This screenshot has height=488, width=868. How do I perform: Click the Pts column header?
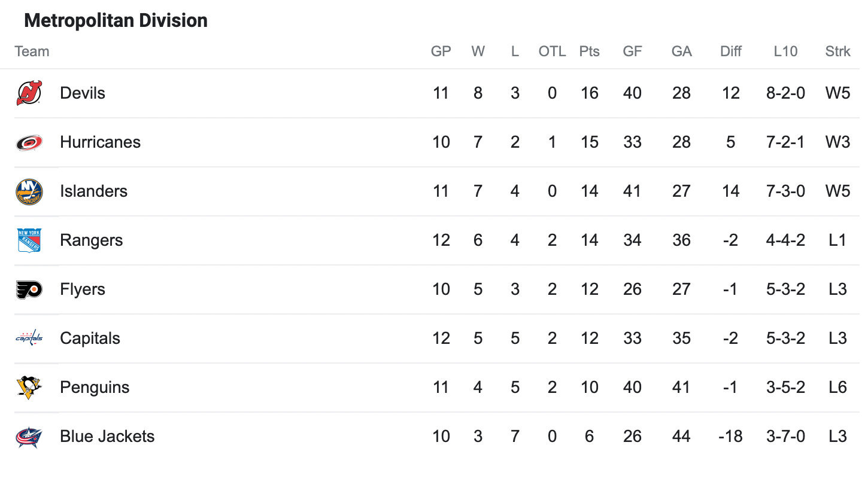[x=590, y=51]
